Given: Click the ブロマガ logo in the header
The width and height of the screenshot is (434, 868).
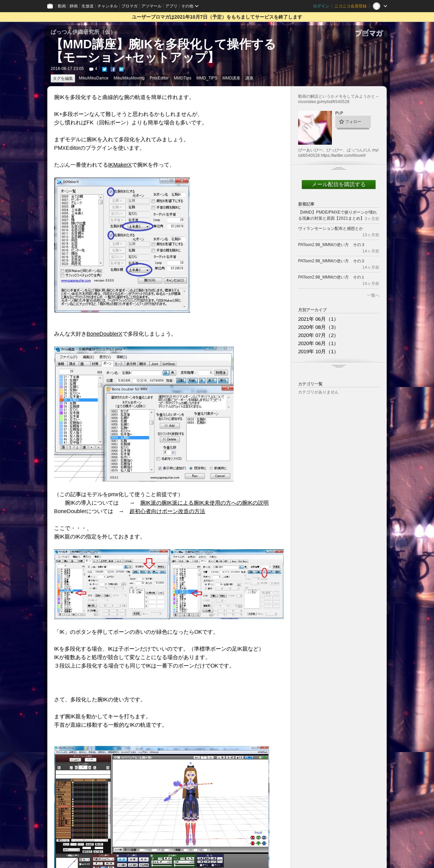Looking at the screenshot, I should 369,33.
